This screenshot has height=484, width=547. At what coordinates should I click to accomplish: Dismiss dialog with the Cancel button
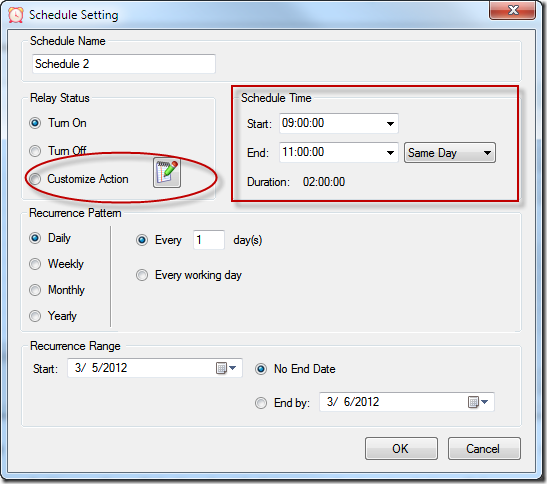coord(484,448)
